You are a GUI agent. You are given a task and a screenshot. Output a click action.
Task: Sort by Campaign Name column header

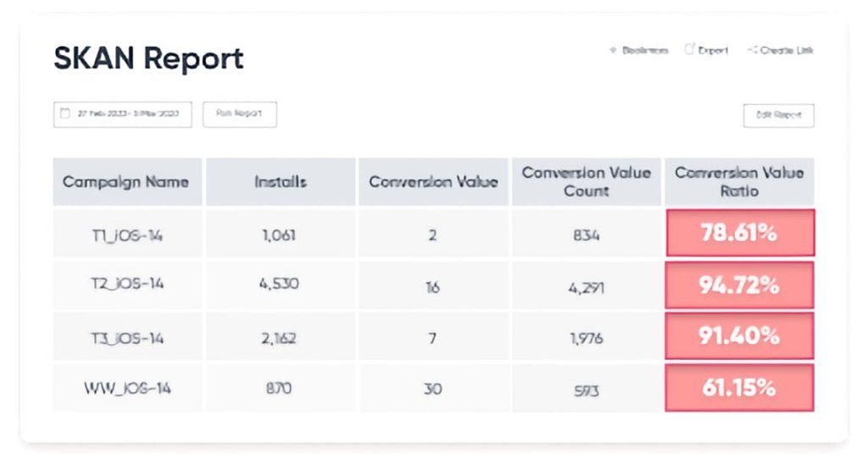click(x=127, y=182)
